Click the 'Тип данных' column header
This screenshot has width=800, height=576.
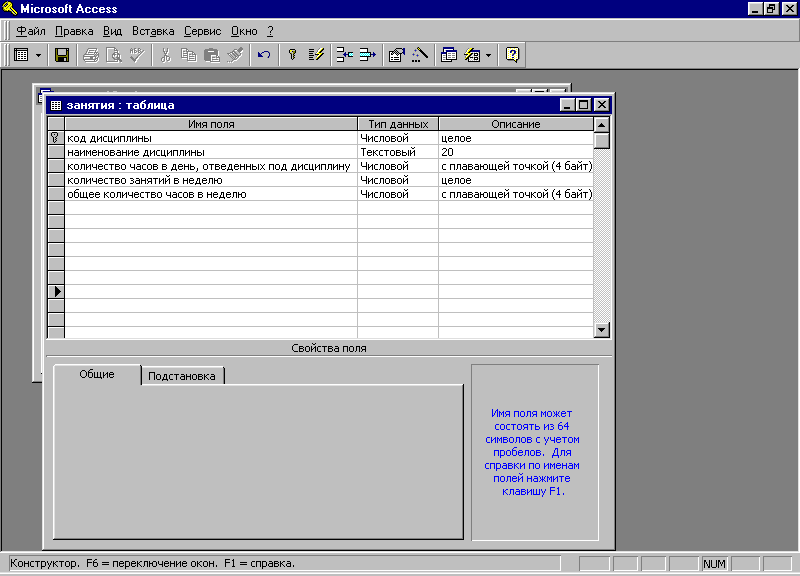click(x=398, y=124)
